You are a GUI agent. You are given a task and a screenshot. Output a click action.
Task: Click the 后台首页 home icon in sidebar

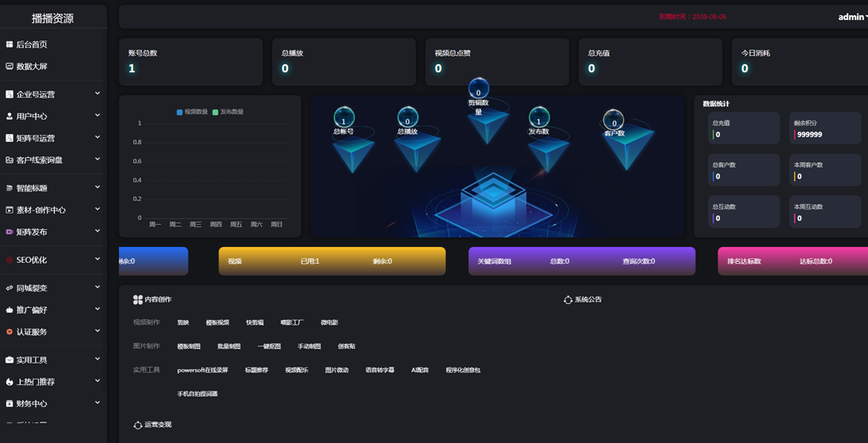[10, 44]
